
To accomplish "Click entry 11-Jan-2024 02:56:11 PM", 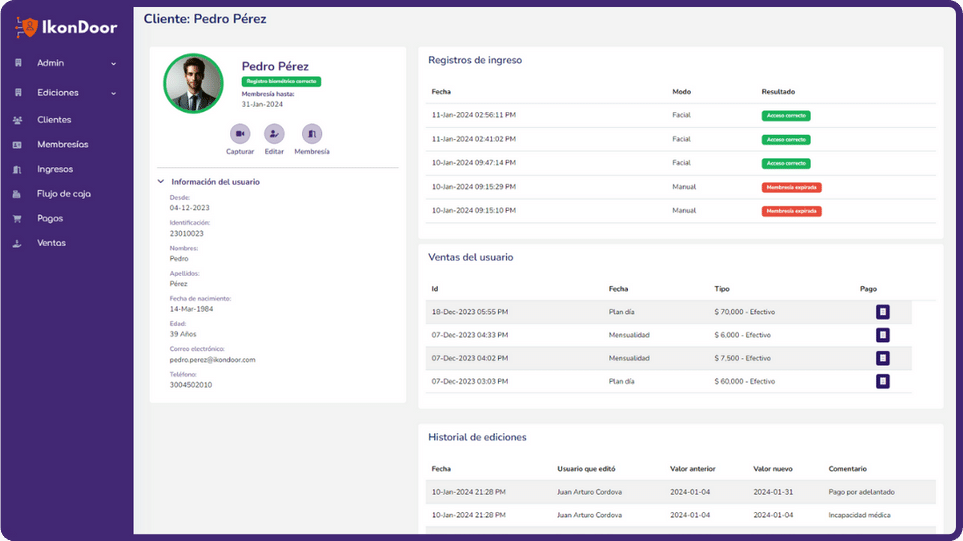I will click(x=474, y=115).
